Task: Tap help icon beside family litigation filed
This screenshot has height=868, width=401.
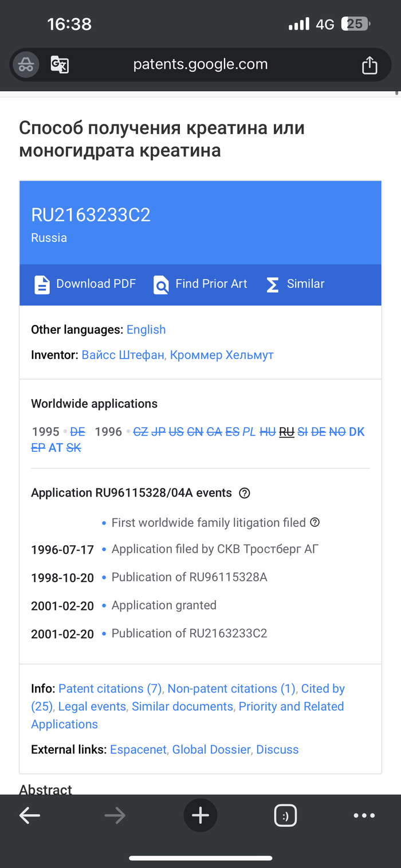Action: (314, 522)
